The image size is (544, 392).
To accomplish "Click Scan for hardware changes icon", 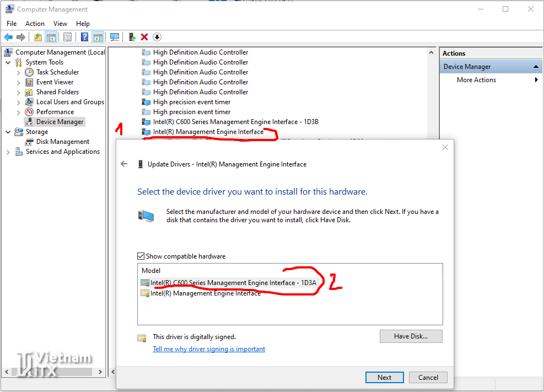I will point(115,37).
